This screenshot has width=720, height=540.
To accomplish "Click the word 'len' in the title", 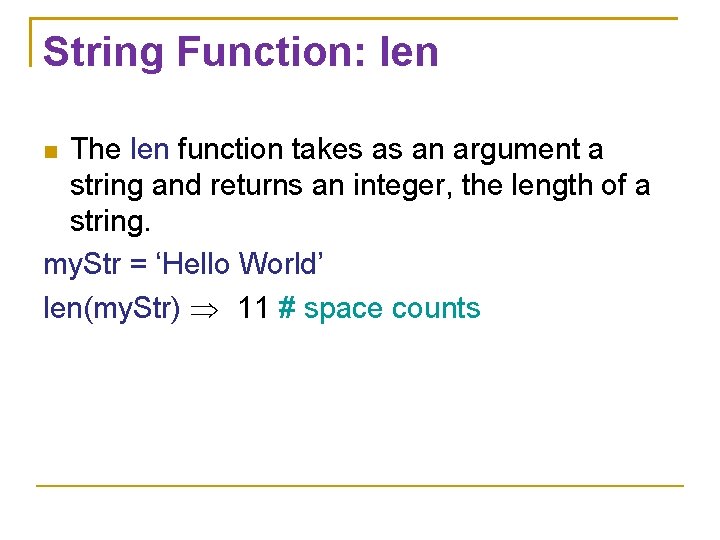I will 409,52.
